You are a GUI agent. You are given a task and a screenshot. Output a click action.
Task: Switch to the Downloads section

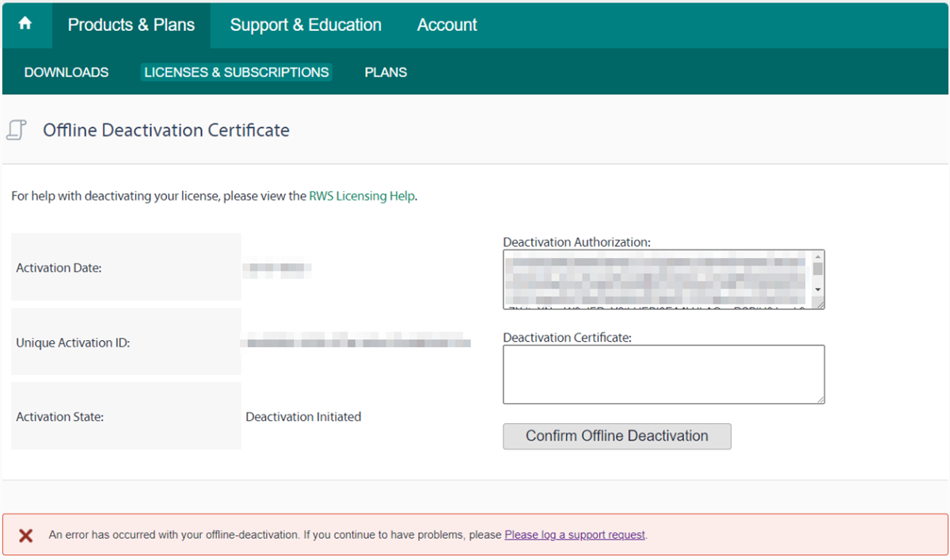tap(66, 72)
